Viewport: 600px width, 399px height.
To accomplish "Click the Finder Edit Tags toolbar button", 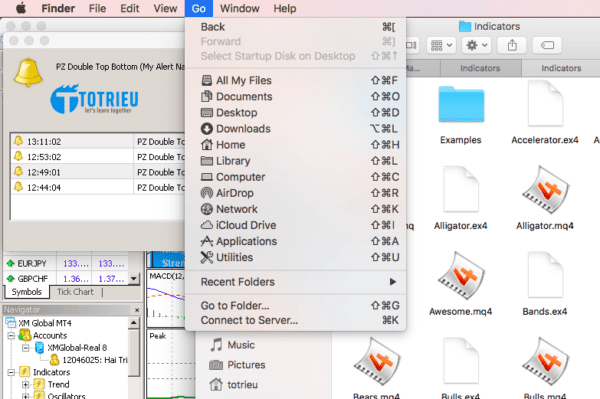I will click(547, 45).
